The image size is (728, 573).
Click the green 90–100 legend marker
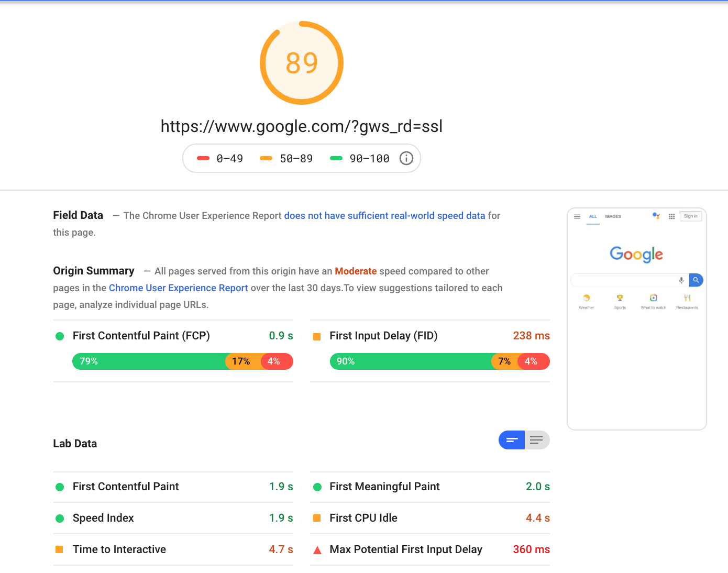coord(336,158)
